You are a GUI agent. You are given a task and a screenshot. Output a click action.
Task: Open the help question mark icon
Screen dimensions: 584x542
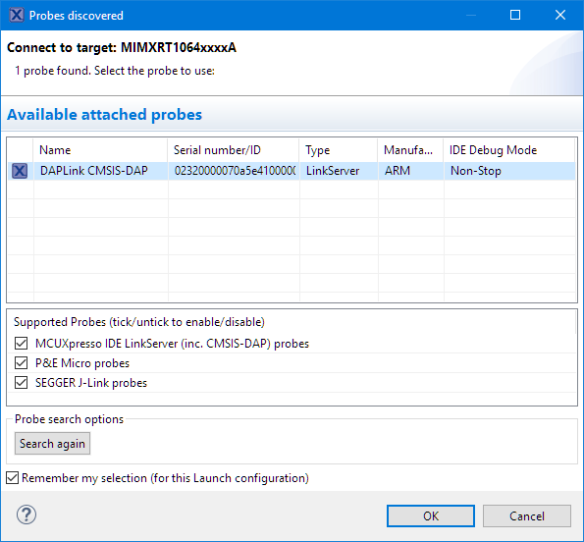[x=26, y=515]
